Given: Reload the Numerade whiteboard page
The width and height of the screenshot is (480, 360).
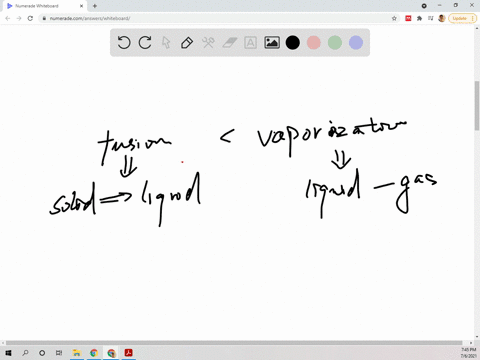Looking at the screenshot, I should coord(30,18).
